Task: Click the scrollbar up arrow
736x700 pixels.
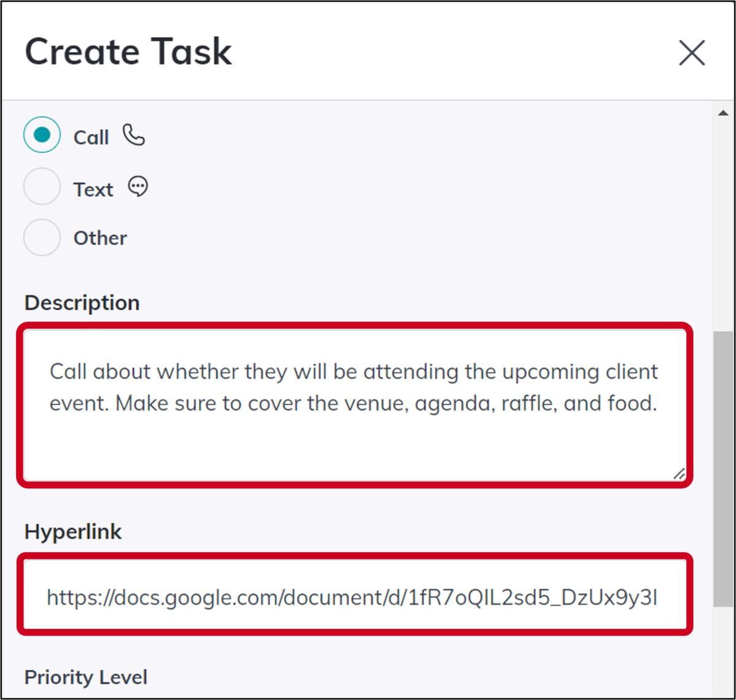Action: tap(722, 113)
